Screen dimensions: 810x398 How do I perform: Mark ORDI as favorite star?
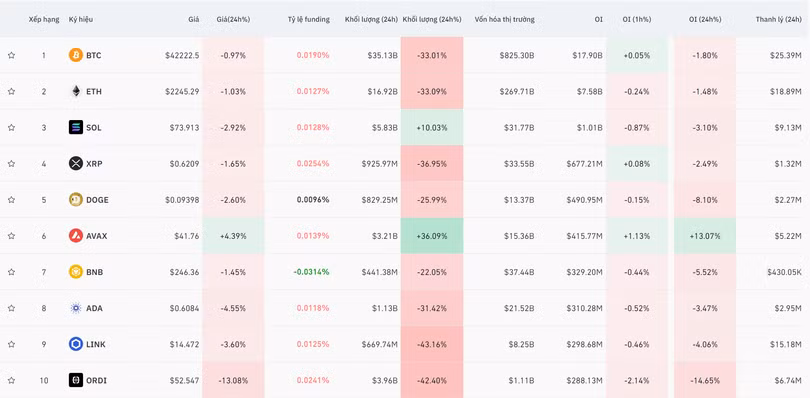point(11,380)
